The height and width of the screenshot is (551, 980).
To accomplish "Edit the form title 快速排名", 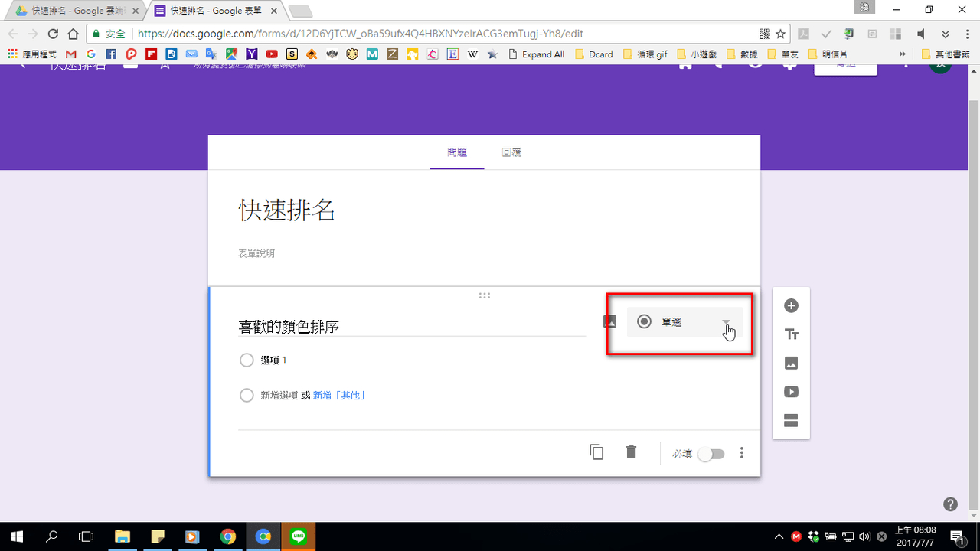I will [x=287, y=210].
